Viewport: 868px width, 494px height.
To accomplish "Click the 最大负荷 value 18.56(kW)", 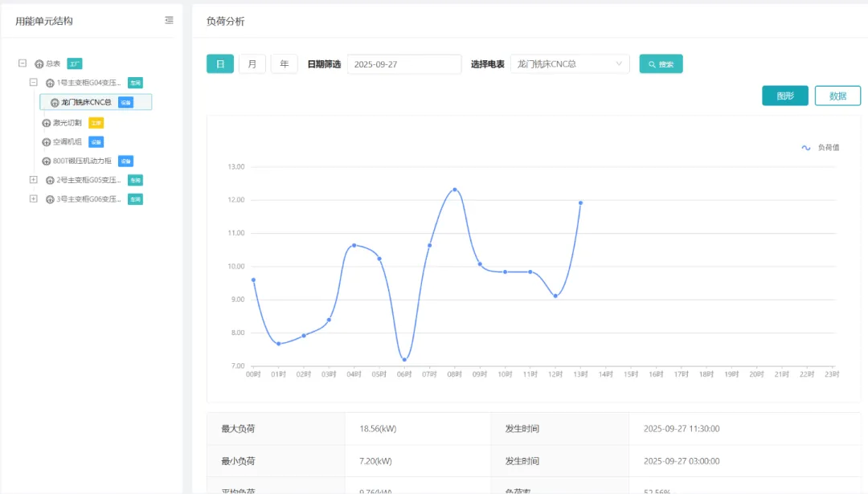I will [378, 429].
